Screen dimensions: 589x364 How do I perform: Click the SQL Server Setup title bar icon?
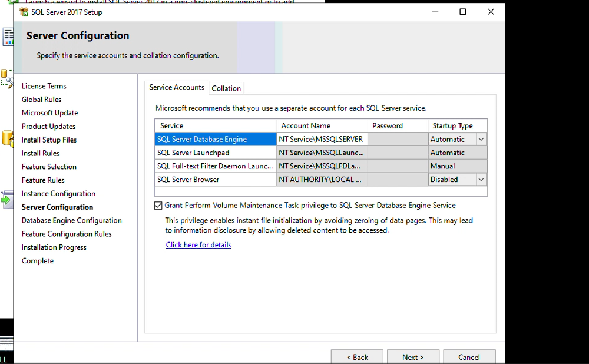pos(24,12)
